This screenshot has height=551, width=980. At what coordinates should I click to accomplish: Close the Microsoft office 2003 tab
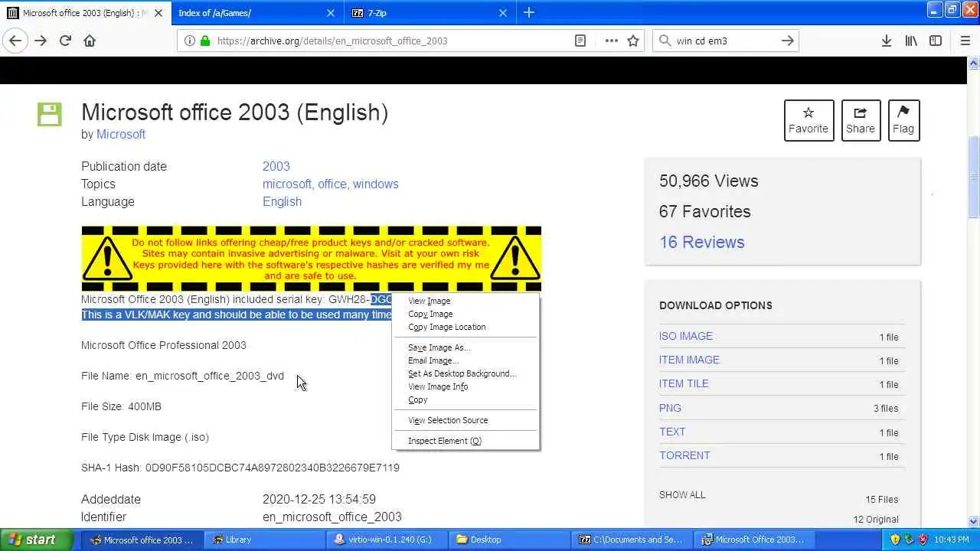(158, 13)
